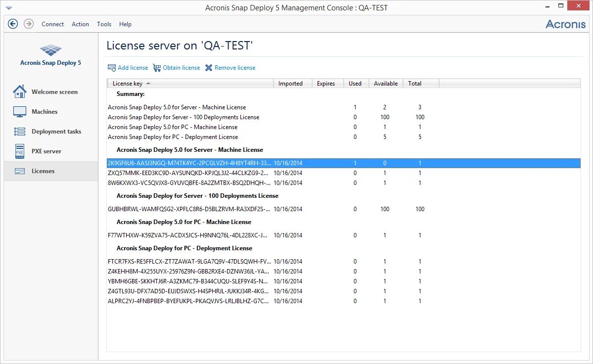The width and height of the screenshot is (593, 364).
Task: Click bold group heading 'for PC - Deployment License'
Action: 184,248
